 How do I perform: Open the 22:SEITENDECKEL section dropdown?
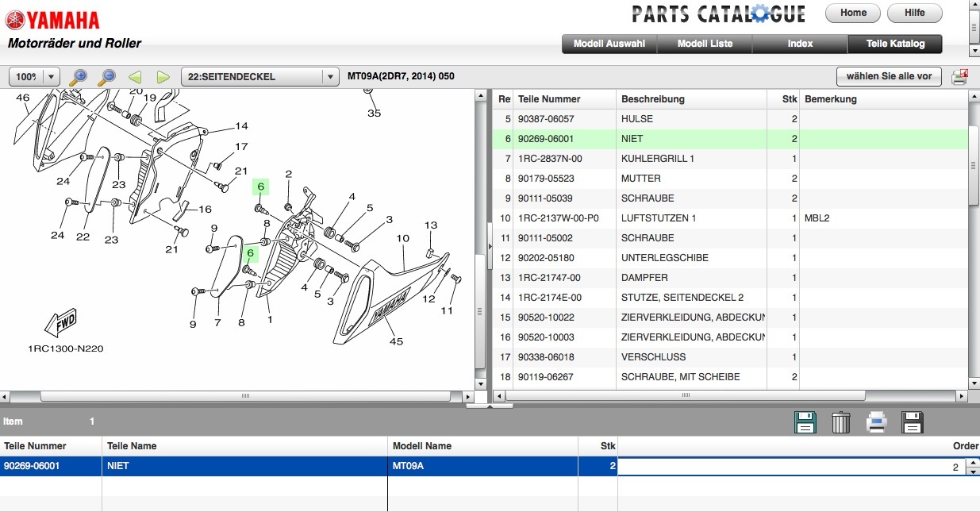(329, 77)
